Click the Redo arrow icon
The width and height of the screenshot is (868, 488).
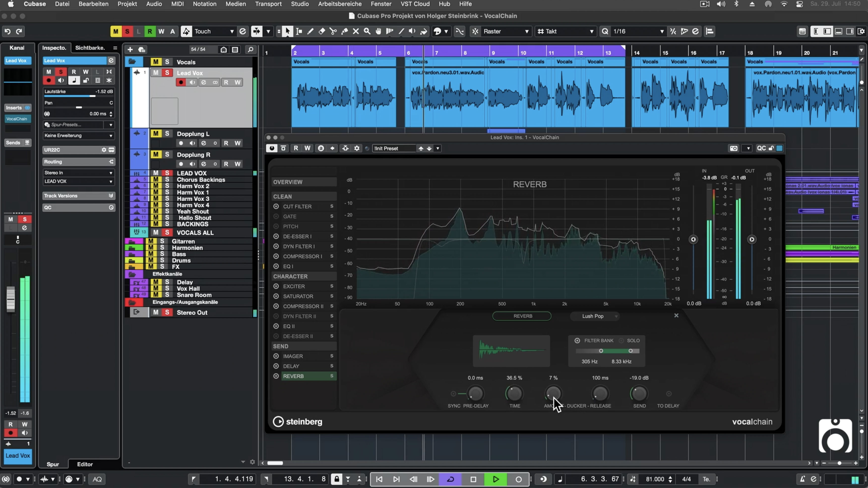(19, 31)
